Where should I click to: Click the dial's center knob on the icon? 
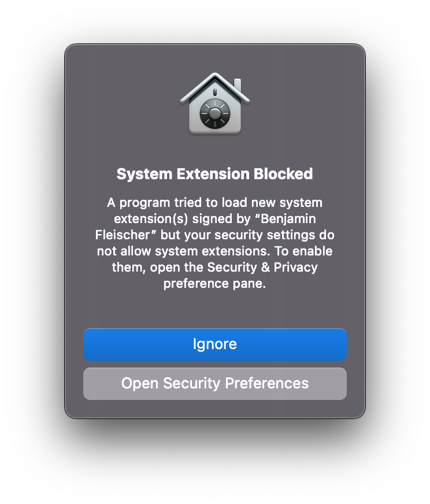coord(214,113)
